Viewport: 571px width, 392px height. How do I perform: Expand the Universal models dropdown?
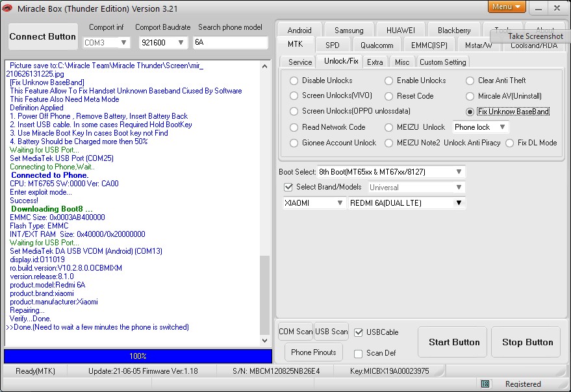pos(416,188)
